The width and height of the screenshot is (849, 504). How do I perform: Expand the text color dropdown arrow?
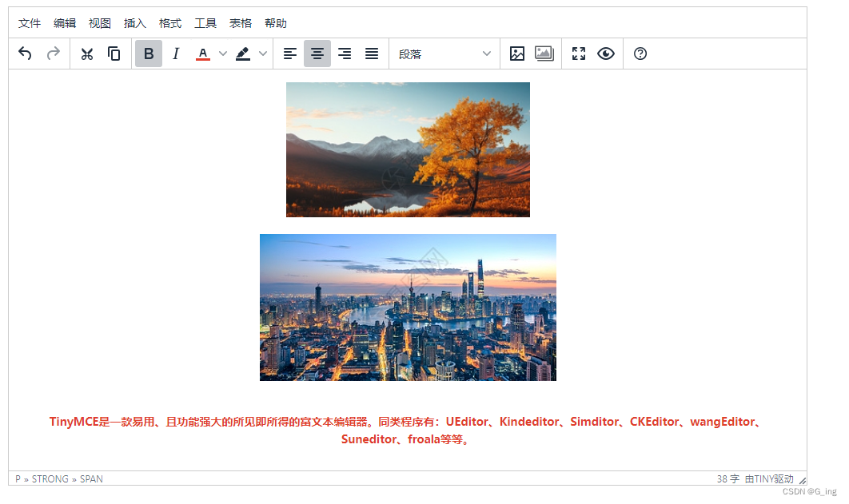(x=222, y=54)
